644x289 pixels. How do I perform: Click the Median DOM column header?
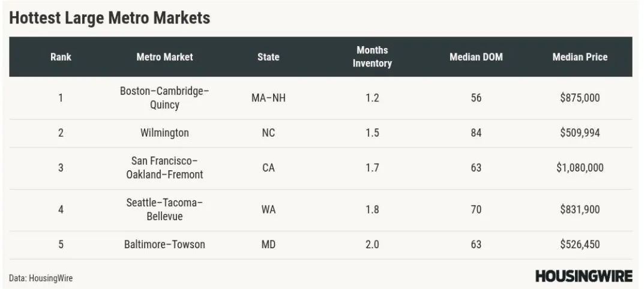coord(476,57)
